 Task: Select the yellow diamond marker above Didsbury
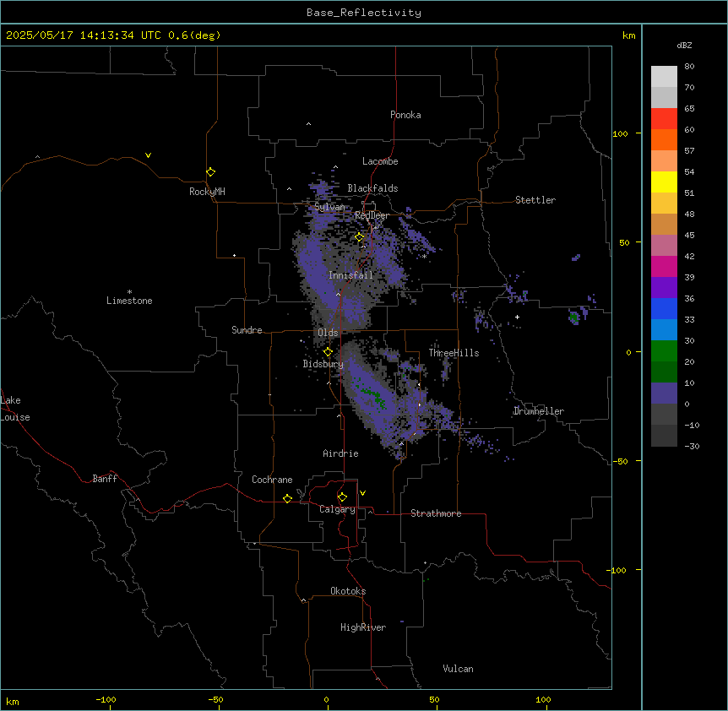(x=328, y=352)
